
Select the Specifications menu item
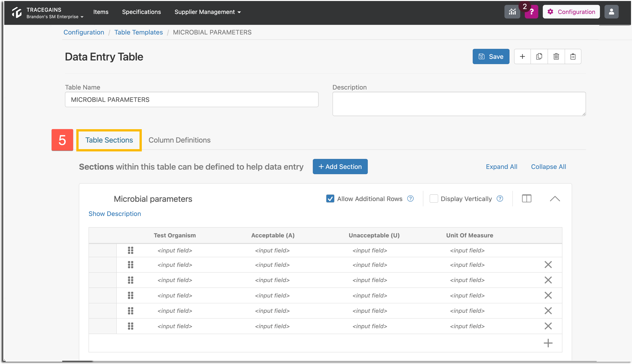[141, 12]
